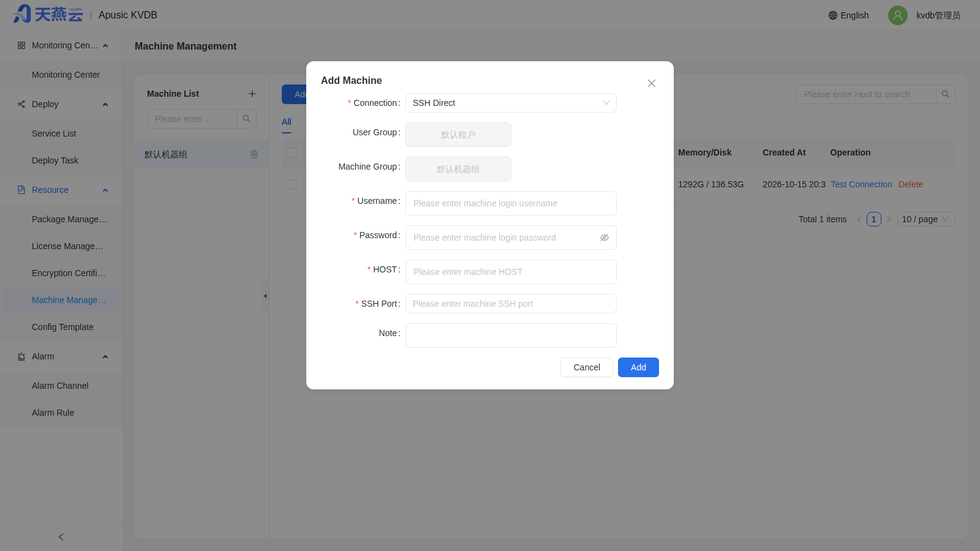Focus the HOST input field

[511, 272]
